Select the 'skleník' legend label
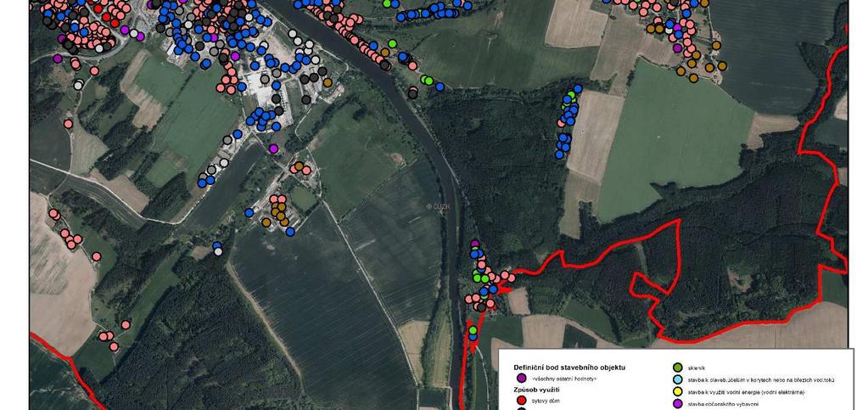 [x=697, y=368]
